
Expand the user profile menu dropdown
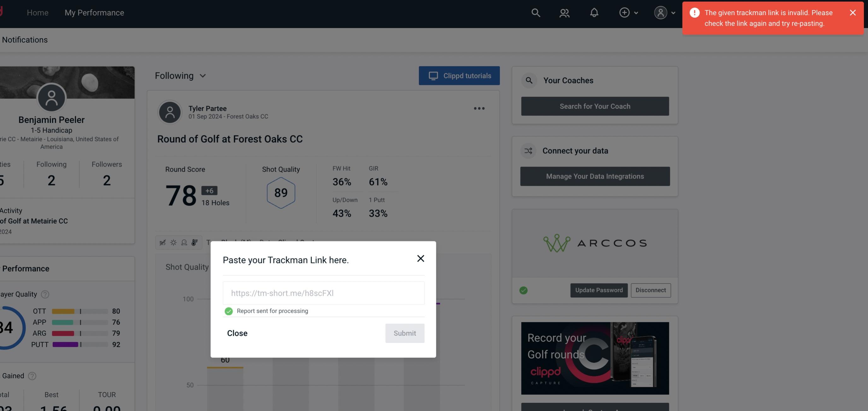tap(664, 12)
